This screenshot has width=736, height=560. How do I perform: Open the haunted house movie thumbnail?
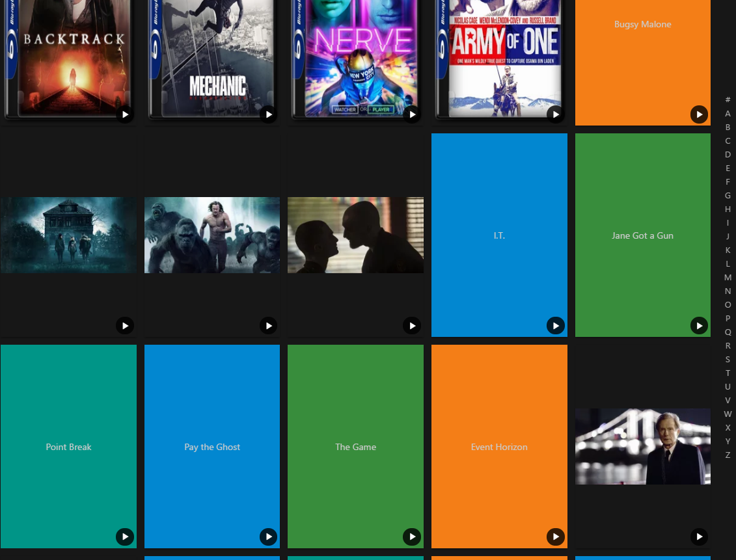click(68, 235)
